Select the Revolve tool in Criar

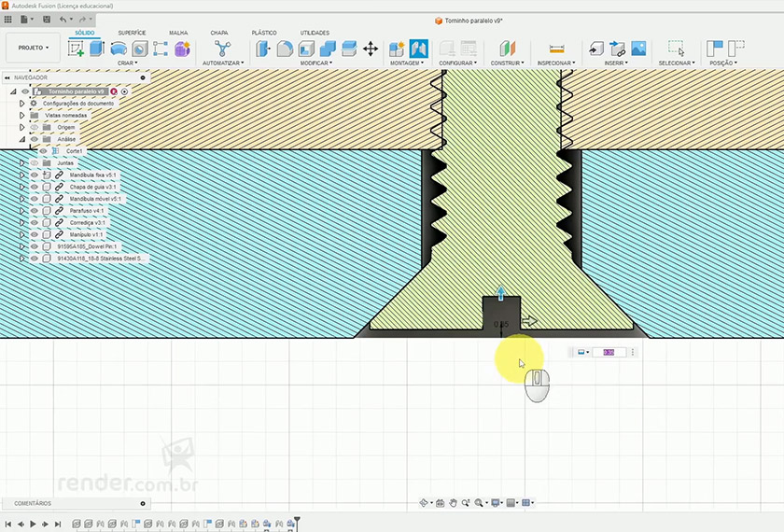point(118,49)
